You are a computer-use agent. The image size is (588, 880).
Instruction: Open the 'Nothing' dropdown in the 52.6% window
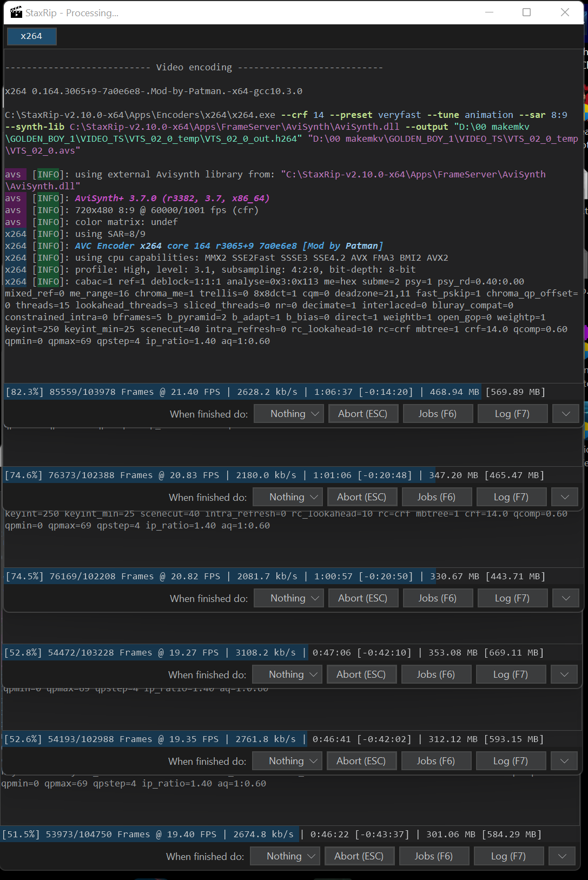(x=287, y=761)
